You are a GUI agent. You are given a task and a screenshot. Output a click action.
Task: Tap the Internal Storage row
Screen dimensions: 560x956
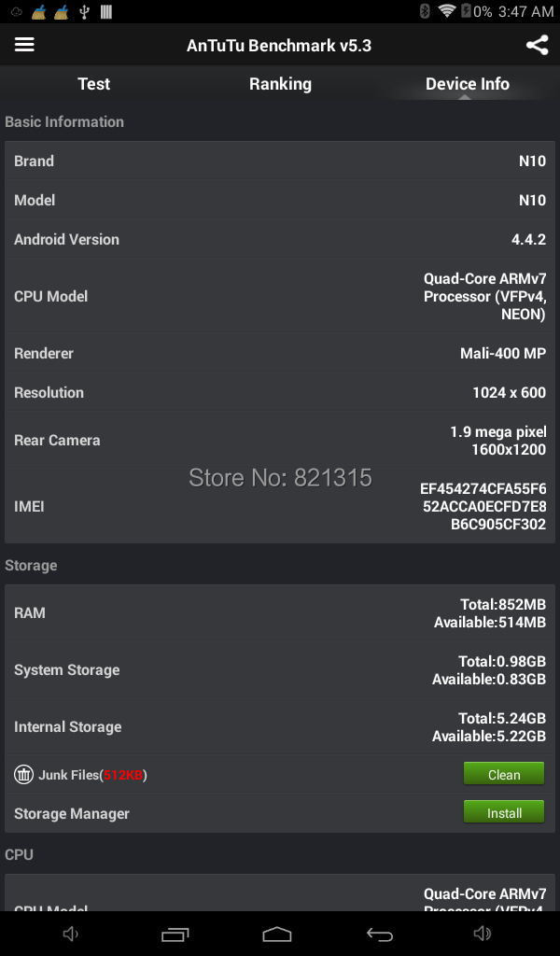tap(280, 727)
